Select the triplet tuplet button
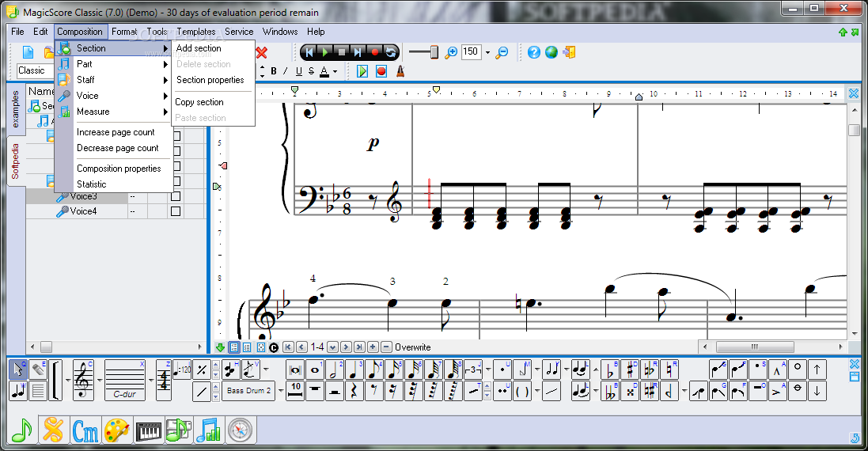 coord(472,370)
